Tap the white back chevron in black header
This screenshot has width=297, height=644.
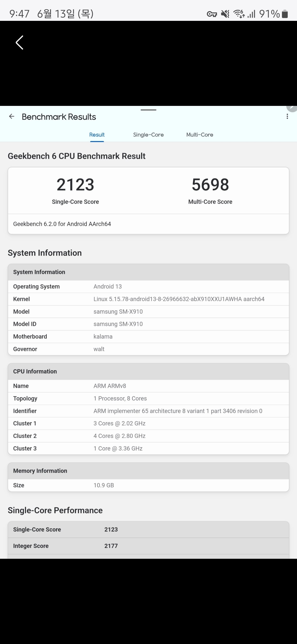coord(19,43)
